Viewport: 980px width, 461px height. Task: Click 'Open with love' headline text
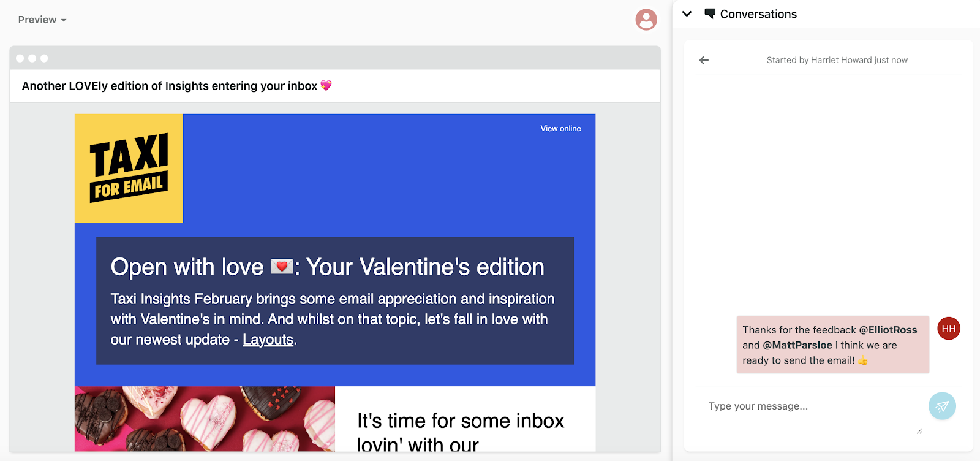point(327,267)
